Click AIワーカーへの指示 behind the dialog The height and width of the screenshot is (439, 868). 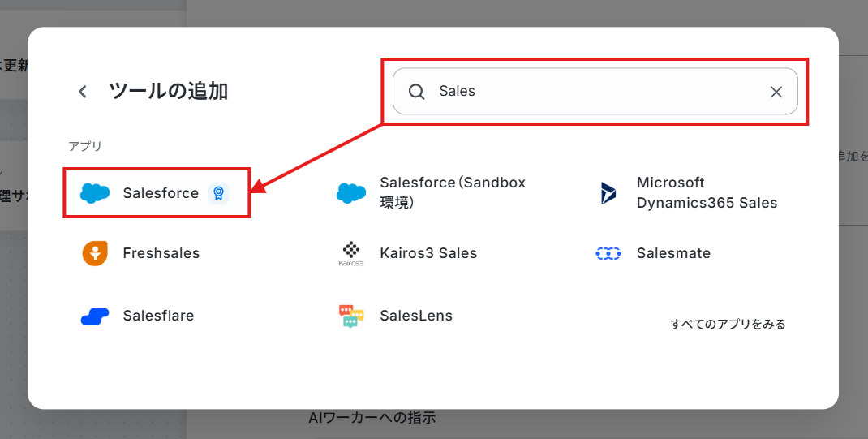(372, 417)
